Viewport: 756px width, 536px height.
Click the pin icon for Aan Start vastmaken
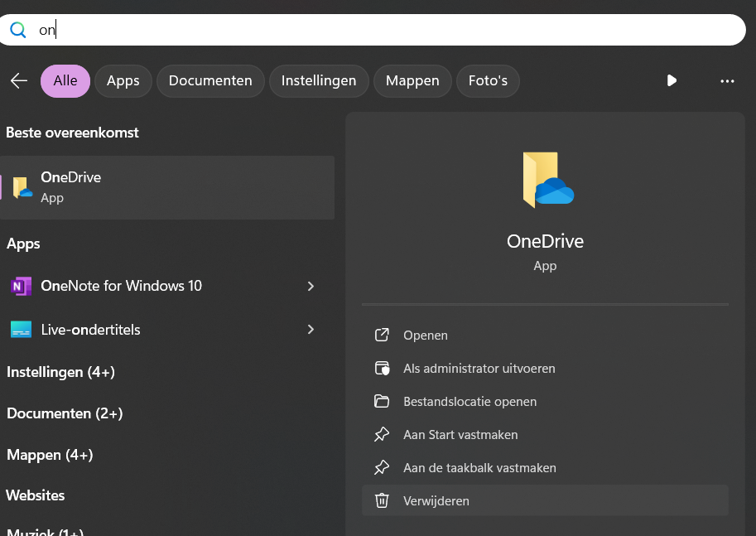pyautogui.click(x=382, y=435)
